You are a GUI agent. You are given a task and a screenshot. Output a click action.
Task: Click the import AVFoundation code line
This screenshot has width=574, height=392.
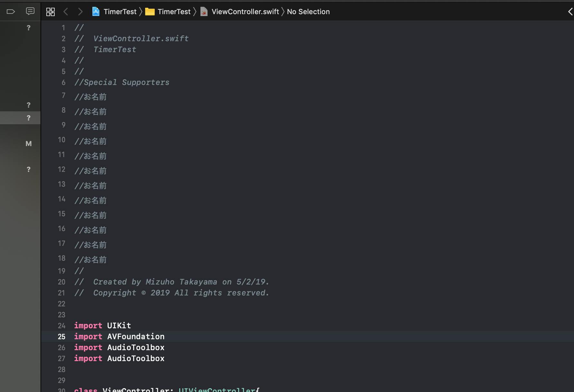pos(135,337)
